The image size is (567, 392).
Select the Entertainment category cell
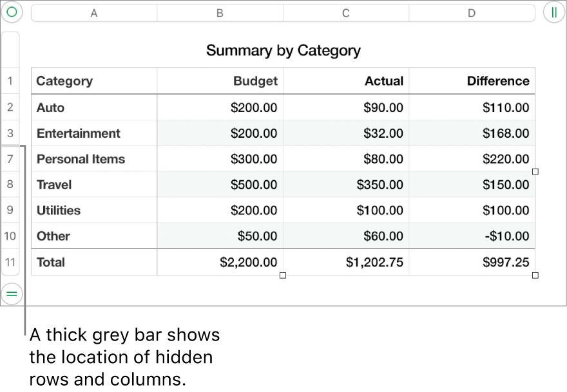[x=94, y=133]
